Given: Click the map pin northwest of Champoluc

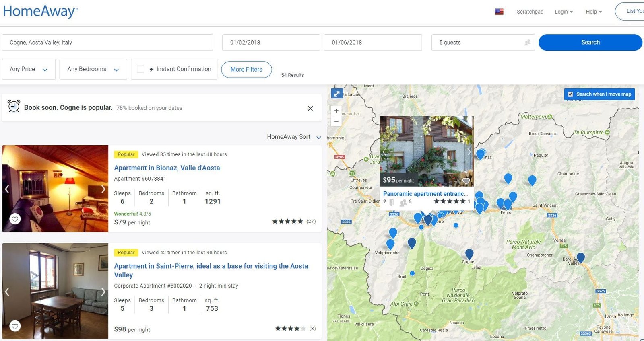Looking at the screenshot, I should point(532,180).
